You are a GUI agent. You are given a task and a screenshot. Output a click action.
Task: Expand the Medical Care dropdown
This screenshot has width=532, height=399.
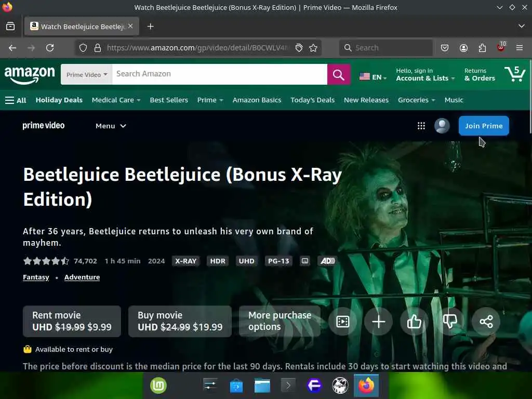point(116,100)
